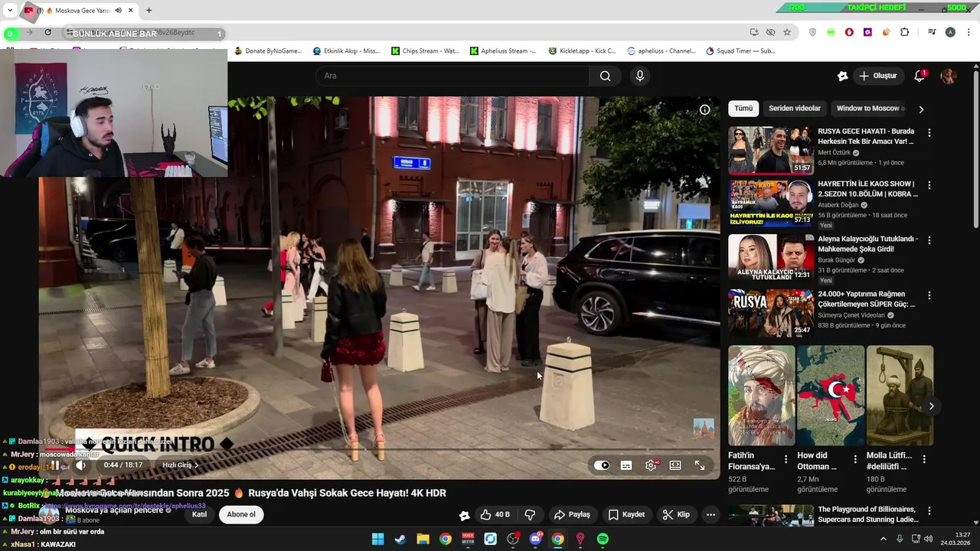
Task: Open Squad Timer bookmark
Action: (740, 51)
